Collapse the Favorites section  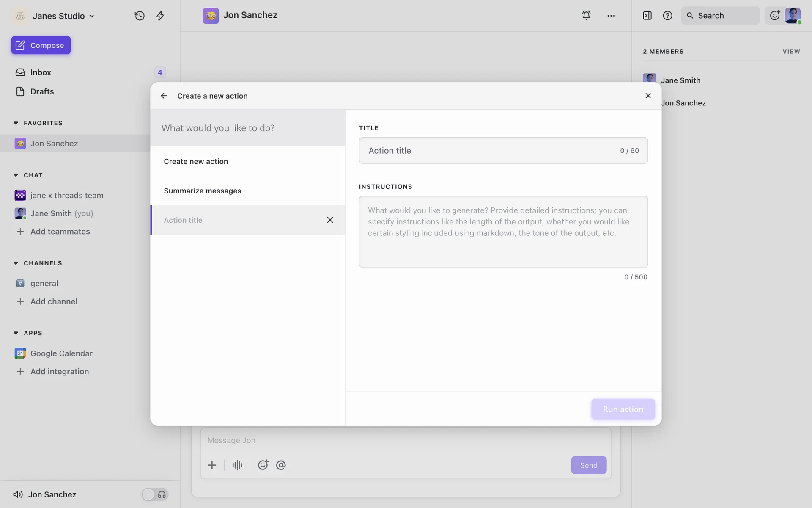point(16,123)
